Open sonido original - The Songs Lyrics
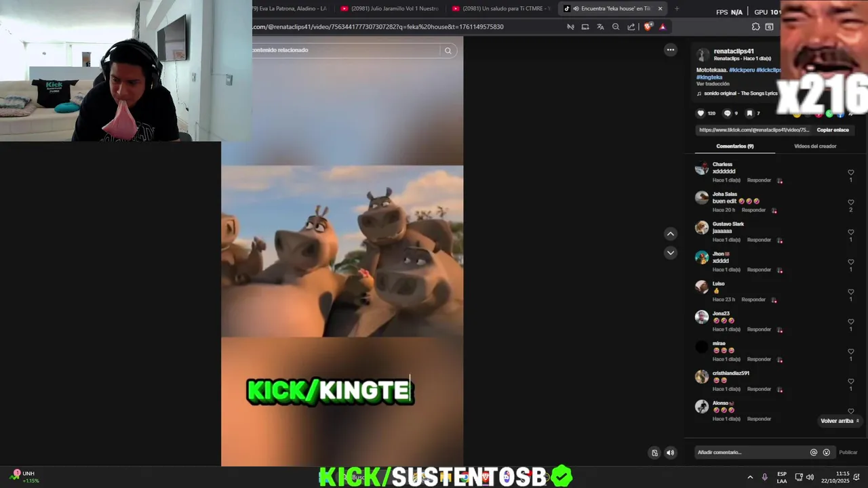This screenshot has width=868, height=488. tap(740, 94)
